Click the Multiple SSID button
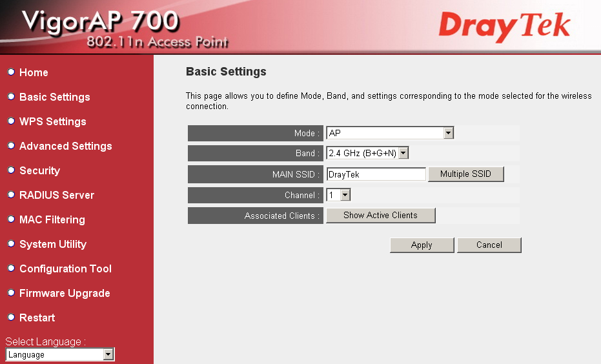This screenshot has width=601, height=364. pos(465,174)
